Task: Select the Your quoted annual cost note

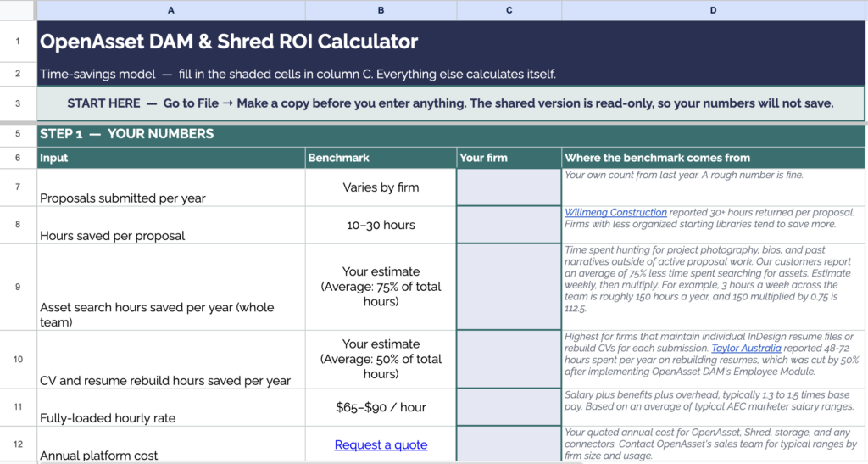Action: tap(713, 444)
